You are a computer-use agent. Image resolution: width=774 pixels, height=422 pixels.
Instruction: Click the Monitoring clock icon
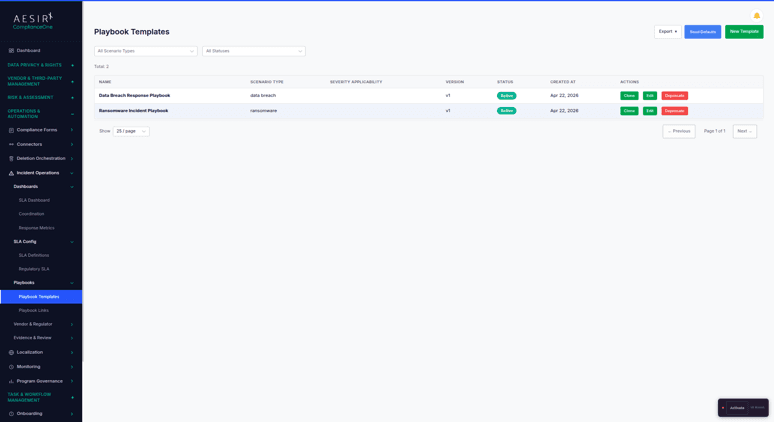pyautogui.click(x=11, y=367)
